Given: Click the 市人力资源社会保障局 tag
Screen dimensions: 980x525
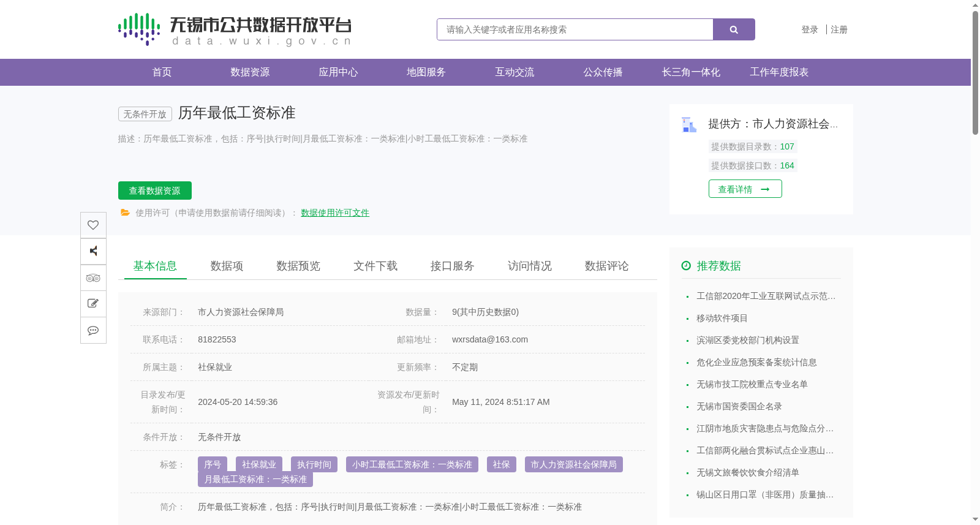Looking at the screenshot, I should click(x=574, y=464).
